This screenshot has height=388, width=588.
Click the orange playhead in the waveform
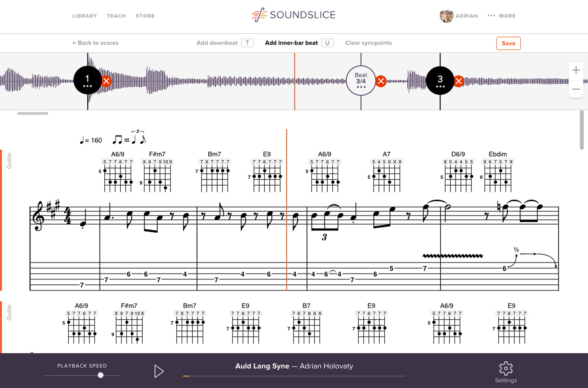pos(295,81)
